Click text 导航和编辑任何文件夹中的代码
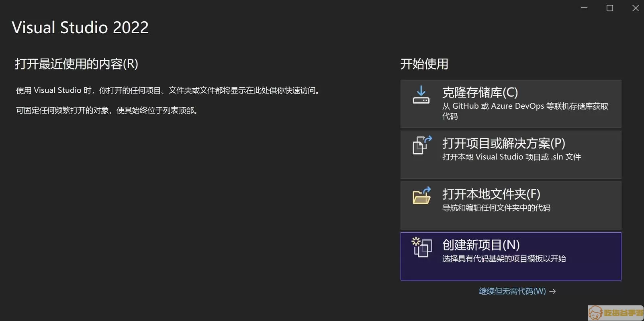The width and height of the screenshot is (644, 321). [x=496, y=208]
